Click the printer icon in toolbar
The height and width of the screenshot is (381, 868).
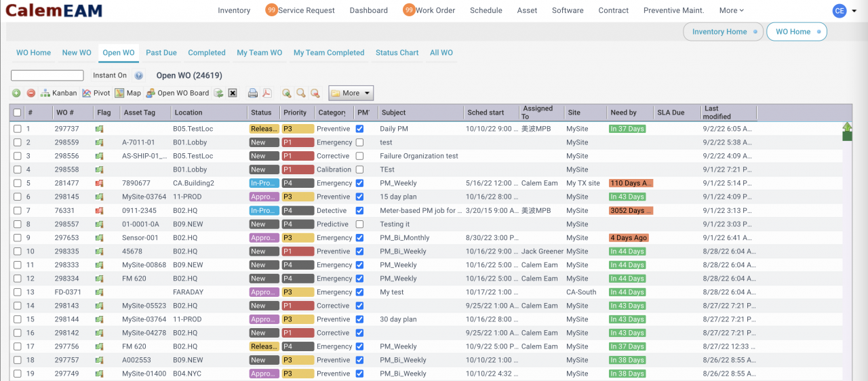click(253, 93)
